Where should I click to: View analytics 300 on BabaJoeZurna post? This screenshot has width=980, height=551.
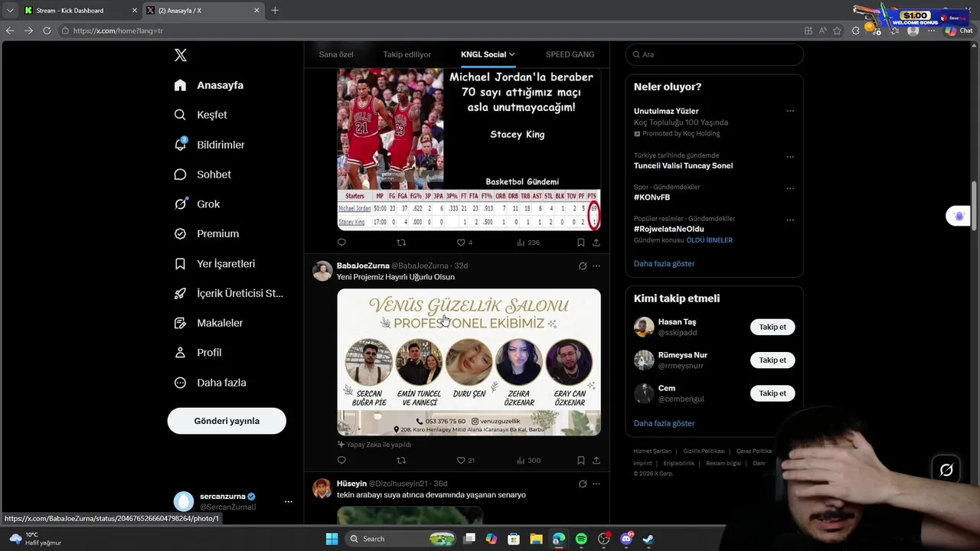tap(528, 461)
